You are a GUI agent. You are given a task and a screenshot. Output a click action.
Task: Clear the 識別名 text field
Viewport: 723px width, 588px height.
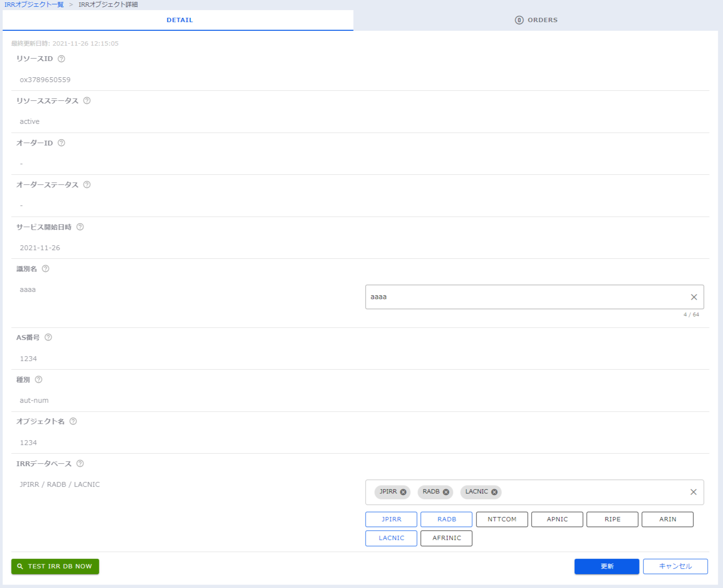tap(693, 297)
